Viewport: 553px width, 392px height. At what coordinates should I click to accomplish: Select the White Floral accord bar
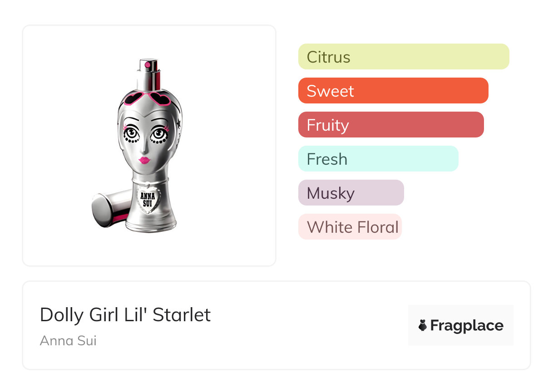(x=350, y=227)
